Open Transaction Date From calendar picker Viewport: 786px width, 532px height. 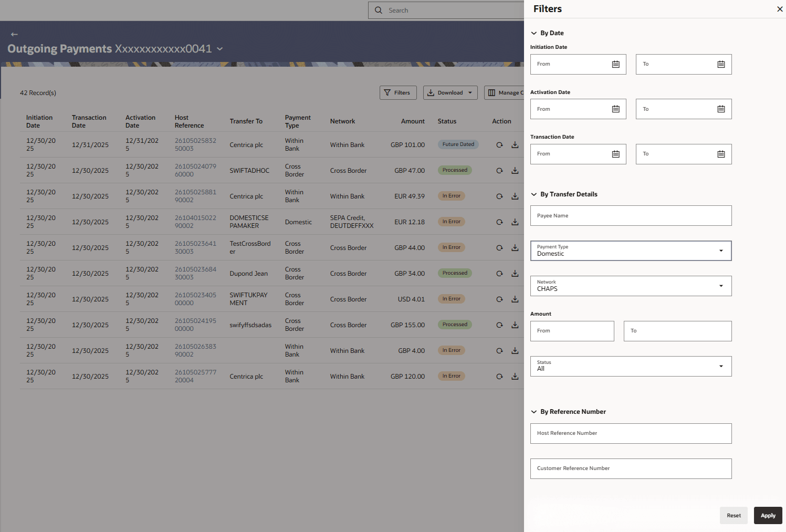click(616, 154)
